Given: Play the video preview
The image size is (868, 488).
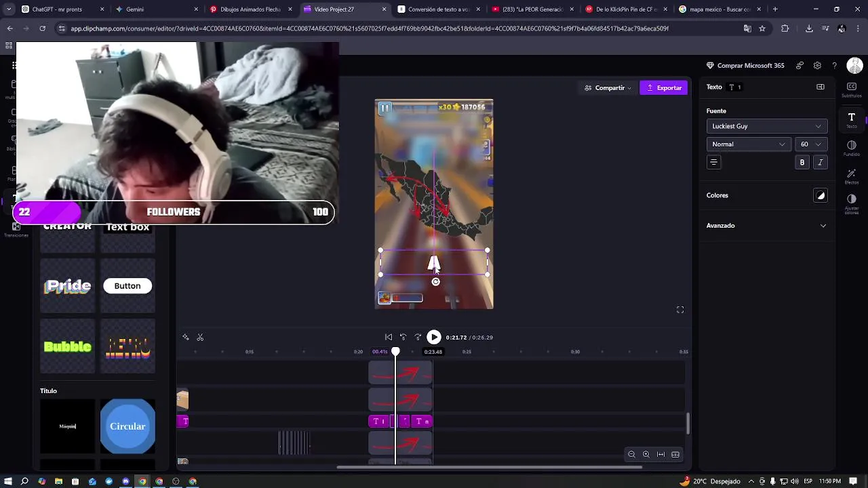Looking at the screenshot, I should pyautogui.click(x=434, y=338).
